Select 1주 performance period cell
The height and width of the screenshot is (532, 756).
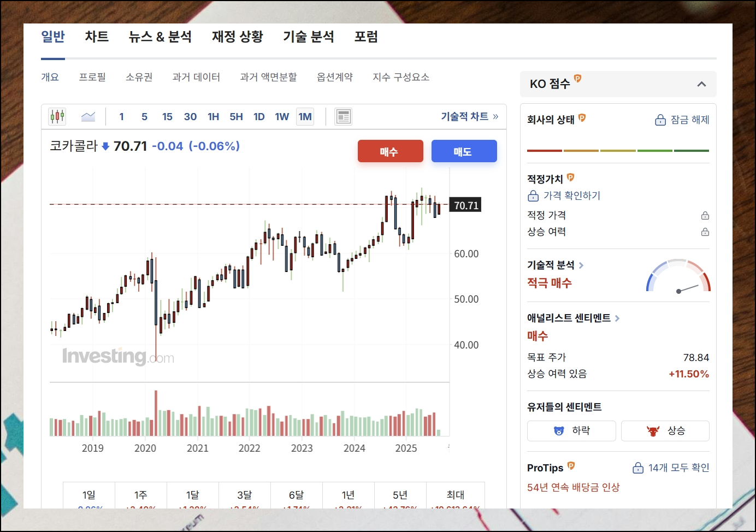point(141,495)
